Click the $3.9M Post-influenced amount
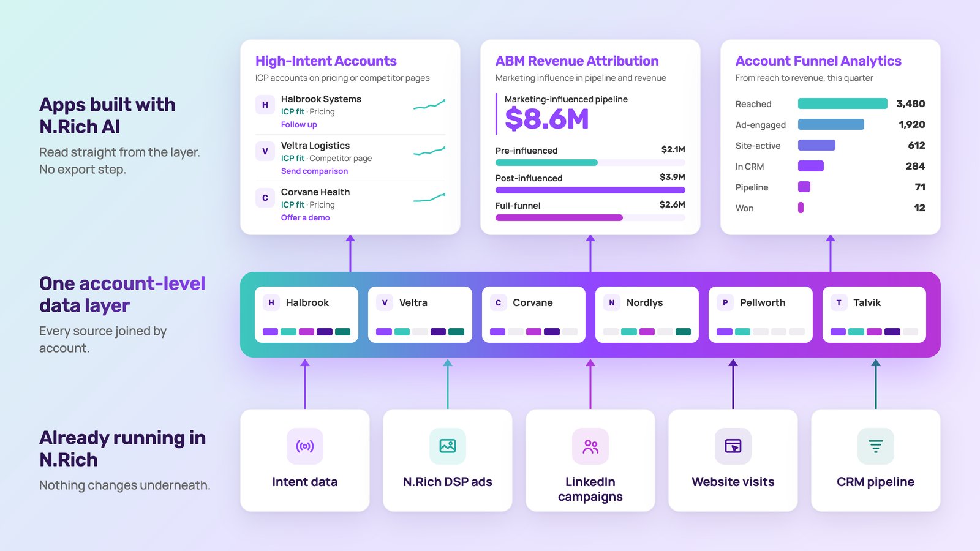This screenshot has width=980, height=551. pyautogui.click(x=673, y=177)
